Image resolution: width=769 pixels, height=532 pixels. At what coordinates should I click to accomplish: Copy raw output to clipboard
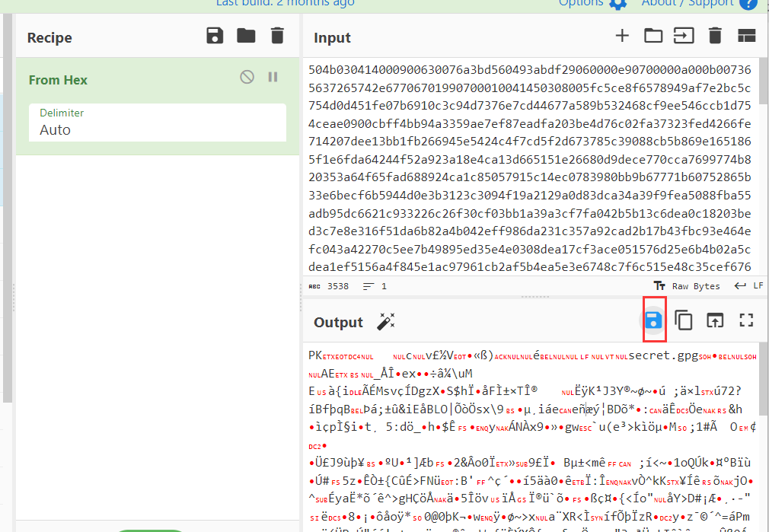tap(684, 320)
